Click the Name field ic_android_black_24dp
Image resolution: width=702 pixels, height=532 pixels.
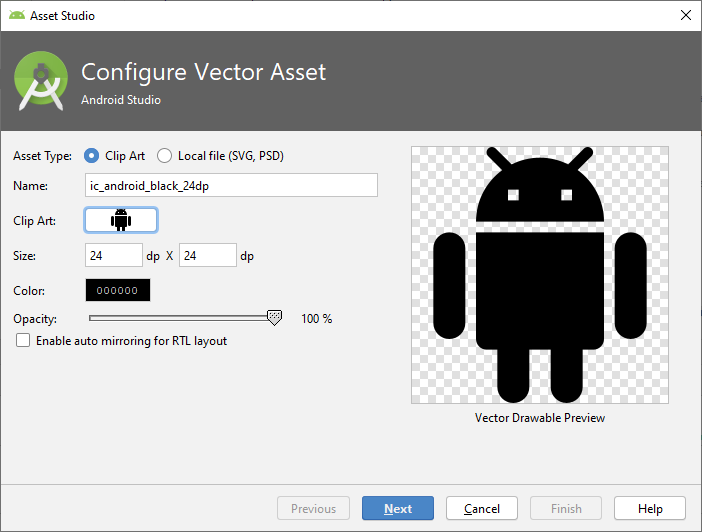coord(231,185)
